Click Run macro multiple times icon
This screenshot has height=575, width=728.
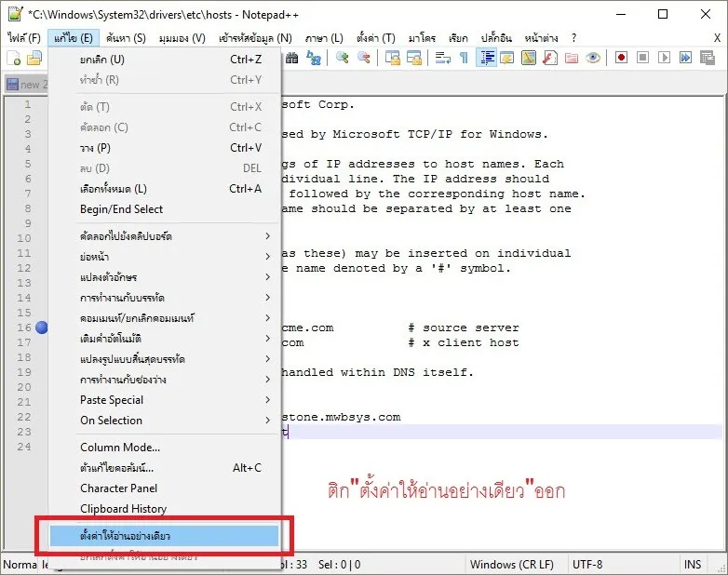pyautogui.click(x=686, y=58)
